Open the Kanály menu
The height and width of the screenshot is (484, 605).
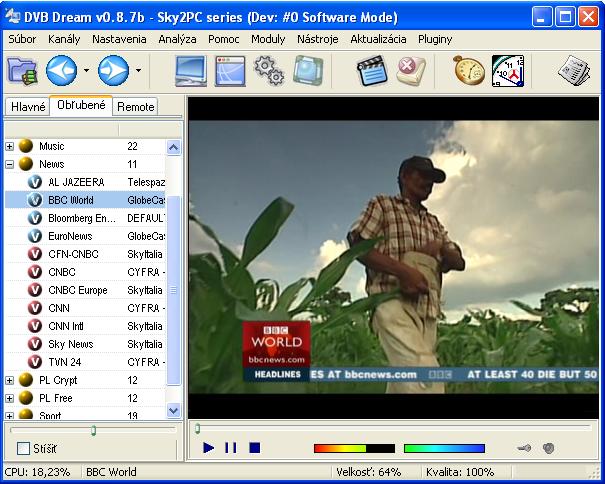pos(64,39)
